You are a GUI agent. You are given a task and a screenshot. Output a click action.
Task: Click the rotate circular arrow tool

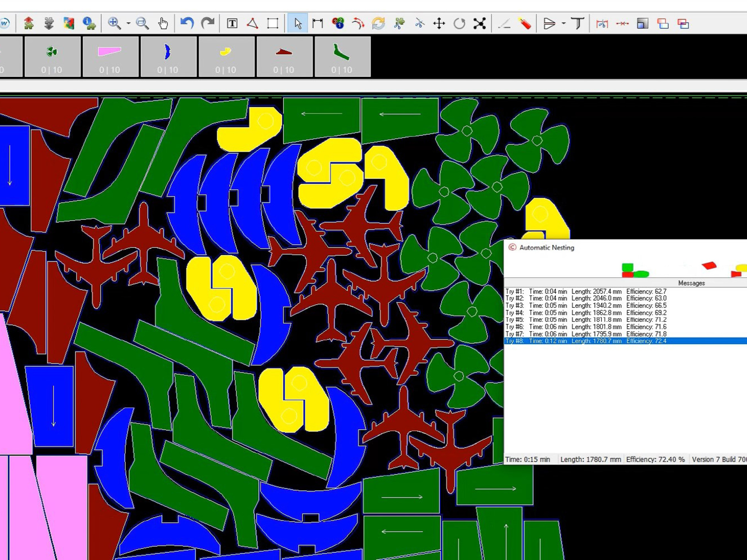pyautogui.click(x=459, y=24)
